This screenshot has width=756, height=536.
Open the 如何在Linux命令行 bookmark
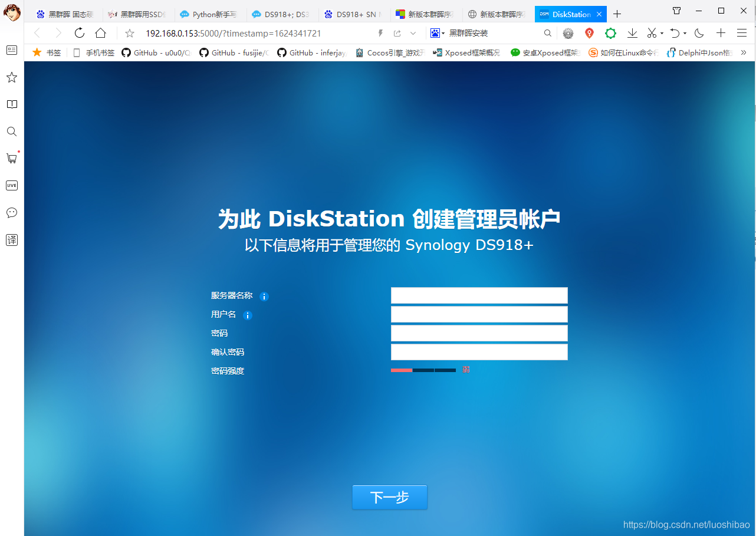point(623,52)
